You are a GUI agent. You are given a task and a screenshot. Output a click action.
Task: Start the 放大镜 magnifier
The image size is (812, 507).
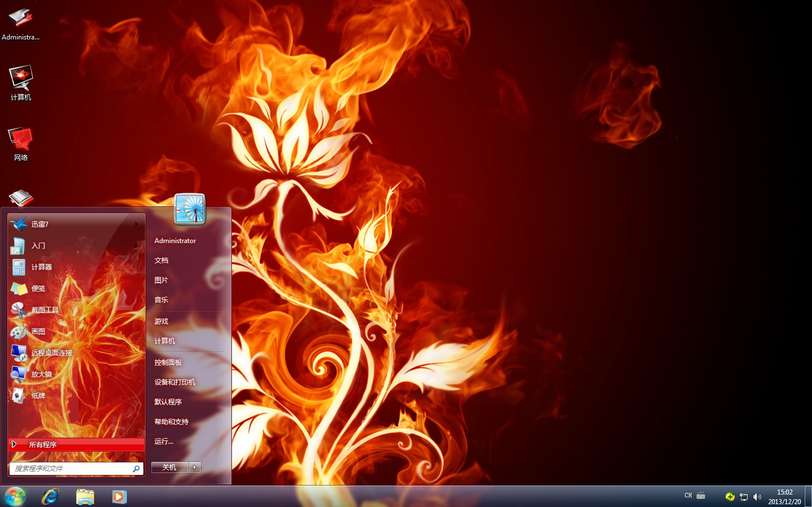click(x=76, y=374)
